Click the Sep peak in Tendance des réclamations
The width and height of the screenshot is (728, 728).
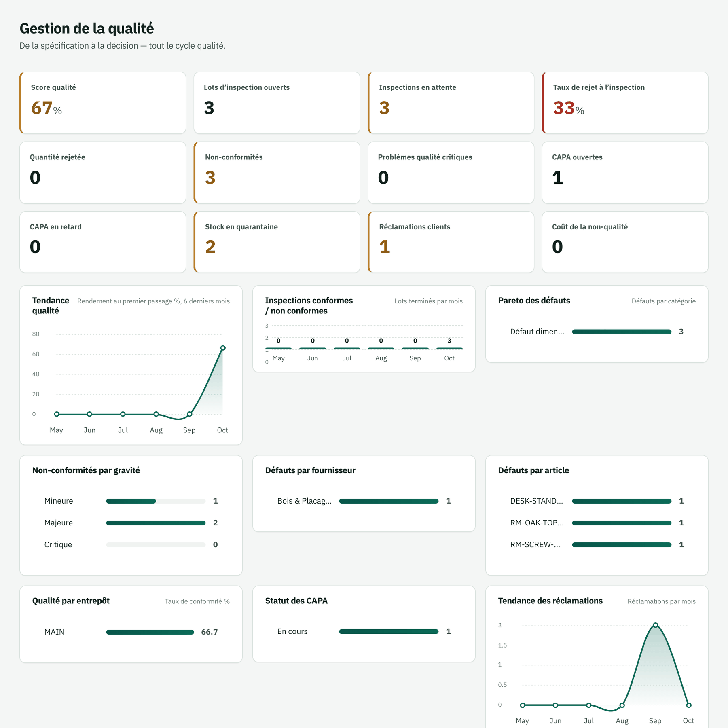(x=656, y=625)
